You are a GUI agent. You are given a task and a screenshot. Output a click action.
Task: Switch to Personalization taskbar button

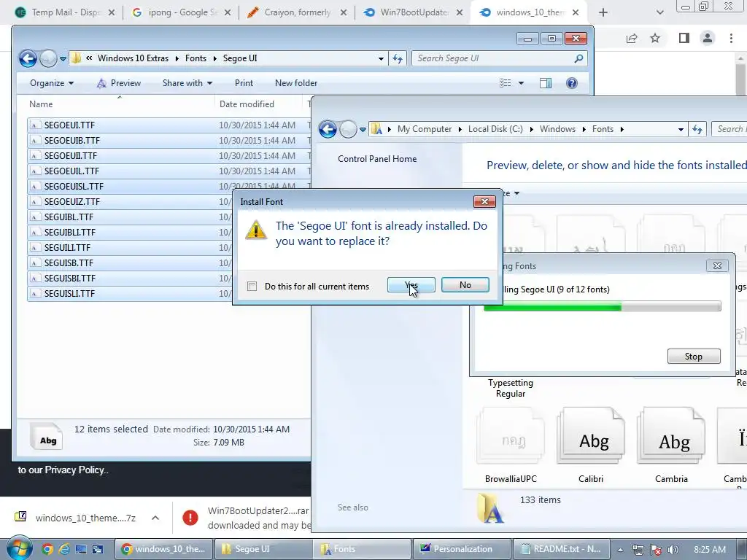pos(462,549)
